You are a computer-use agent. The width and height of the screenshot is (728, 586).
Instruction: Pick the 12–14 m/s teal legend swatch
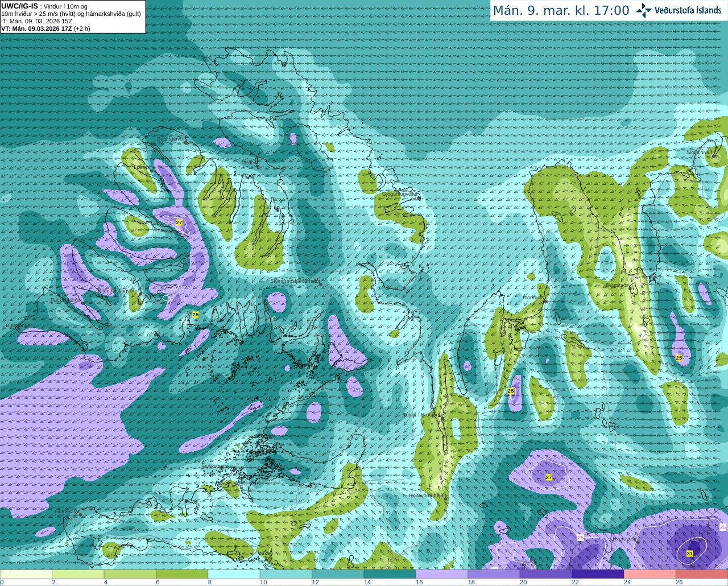[338, 574]
